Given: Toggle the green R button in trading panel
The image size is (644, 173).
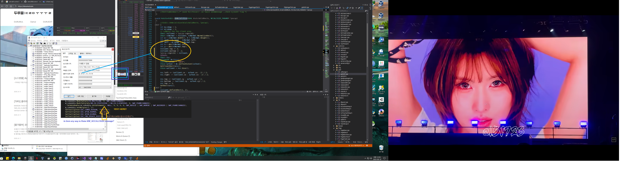Looking at the screenshot, I should click(122, 85).
